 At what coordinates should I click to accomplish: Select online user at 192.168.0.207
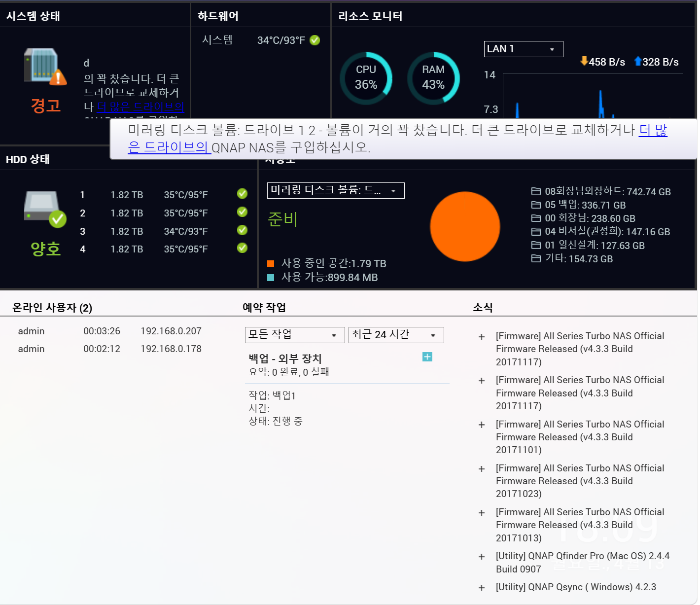tap(110, 331)
